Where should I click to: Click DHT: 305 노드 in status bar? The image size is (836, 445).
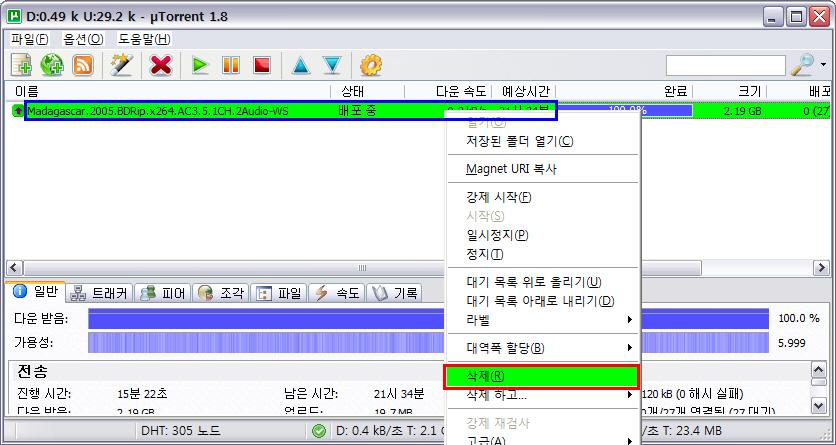[180, 431]
